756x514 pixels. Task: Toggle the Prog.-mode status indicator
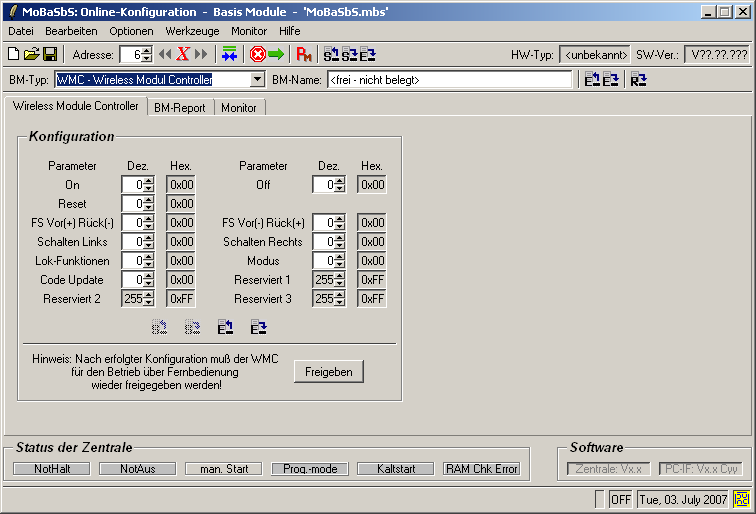[x=309, y=468]
